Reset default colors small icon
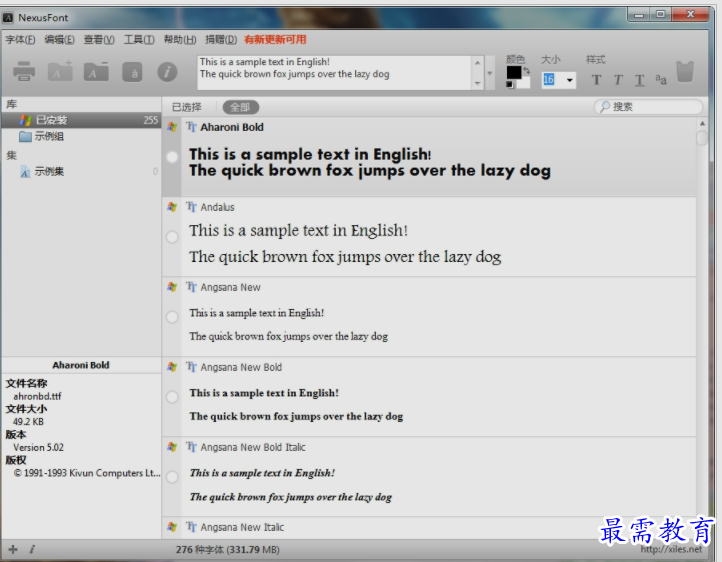722x562 pixels. click(509, 84)
